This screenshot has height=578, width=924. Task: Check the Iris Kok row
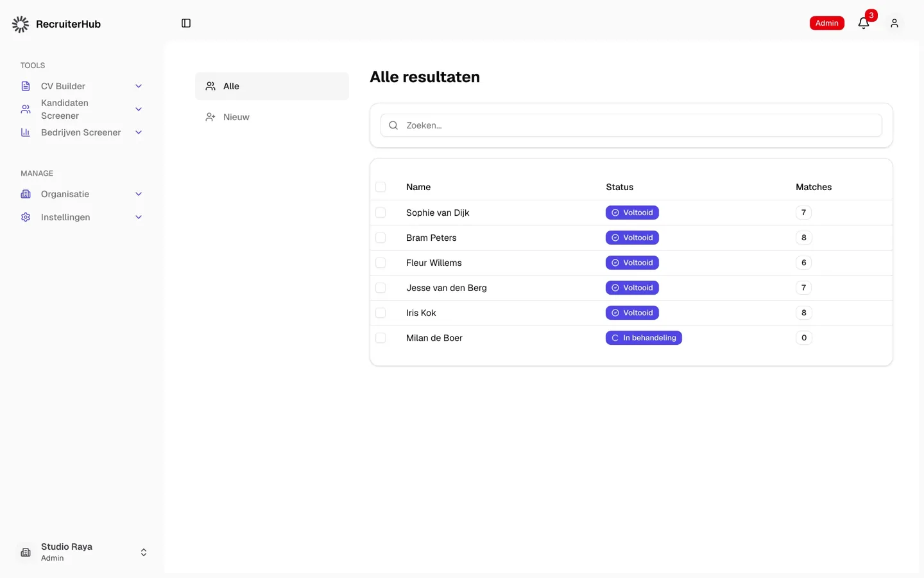[x=381, y=313]
